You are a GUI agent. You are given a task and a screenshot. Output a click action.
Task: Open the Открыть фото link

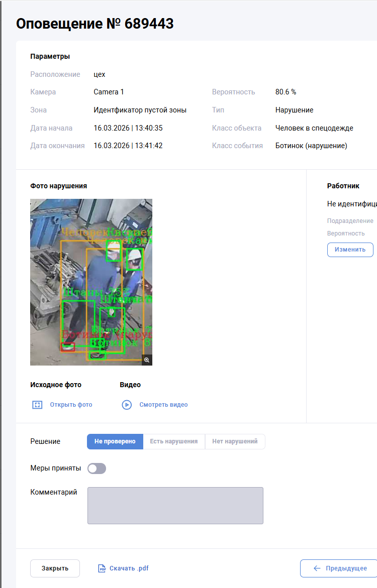coord(71,405)
